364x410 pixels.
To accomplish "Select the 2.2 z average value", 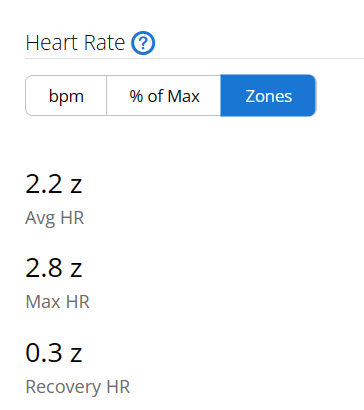I will click(x=54, y=184).
